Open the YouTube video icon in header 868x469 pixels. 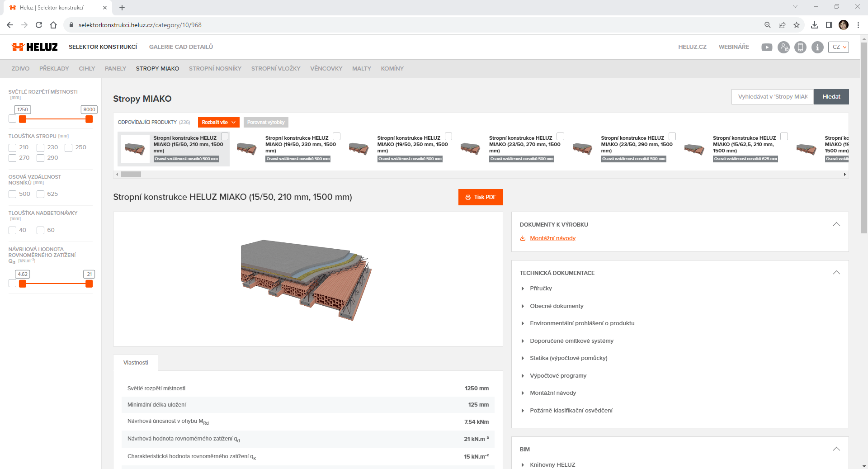tap(767, 47)
